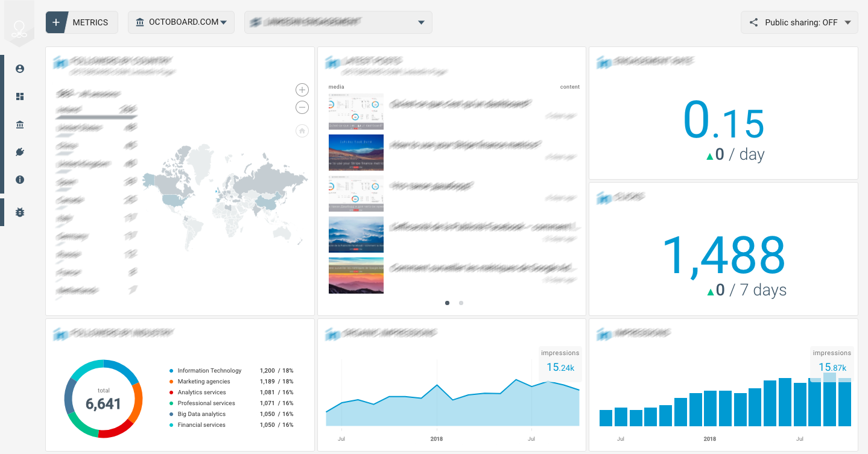The height and width of the screenshot is (454, 868).
Task: Reset the map view with the home icon
Action: 302,130
